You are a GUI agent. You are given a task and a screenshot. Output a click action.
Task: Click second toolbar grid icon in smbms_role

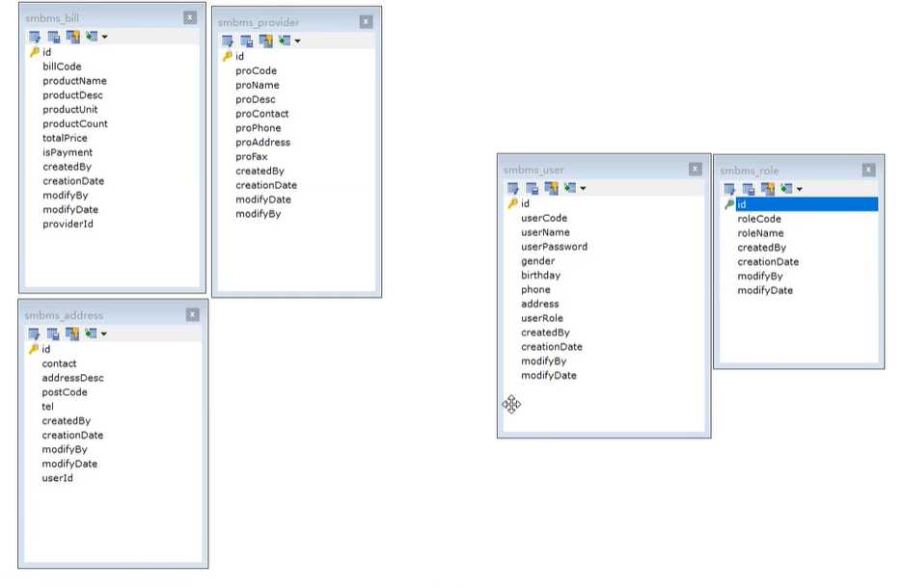click(x=749, y=189)
